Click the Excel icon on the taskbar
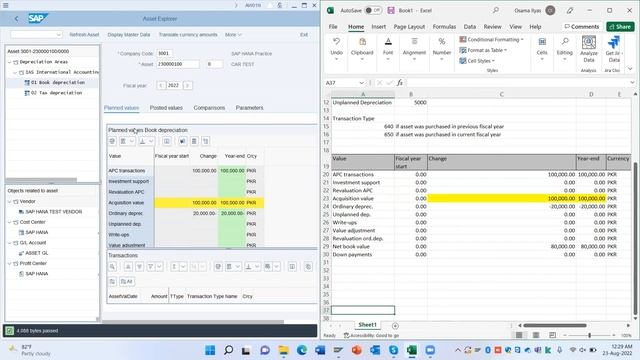This screenshot has height=360, width=640. point(412,350)
